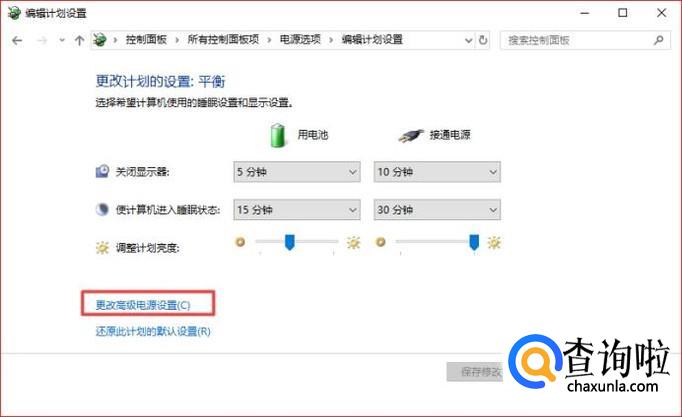Click the refresh button in address bar
Screen dimensions: 682x417
pos(483,40)
